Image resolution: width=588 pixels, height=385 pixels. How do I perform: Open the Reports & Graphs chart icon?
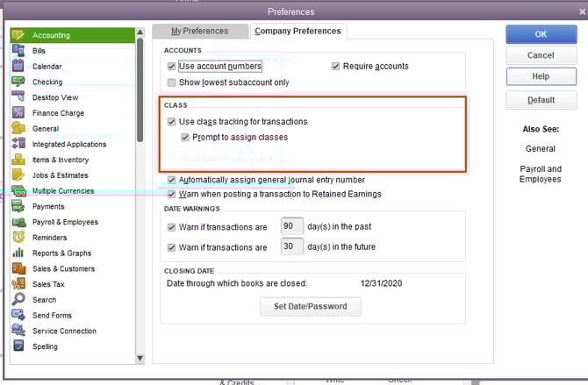18,253
